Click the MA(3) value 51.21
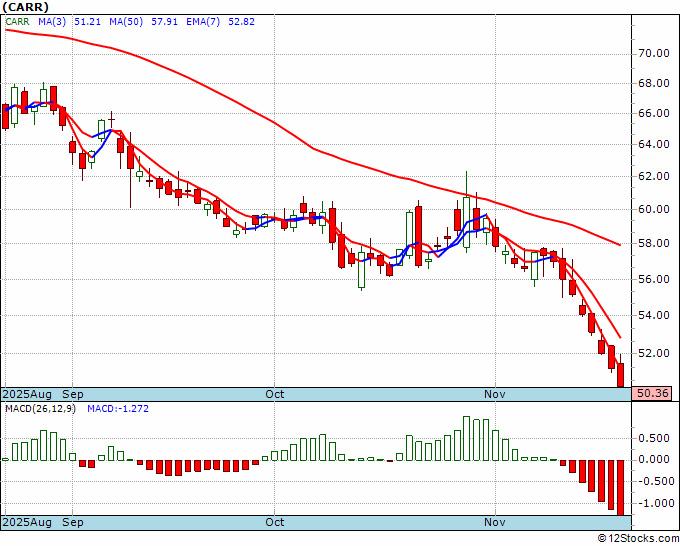This screenshot has height=546, width=680. tap(87, 22)
